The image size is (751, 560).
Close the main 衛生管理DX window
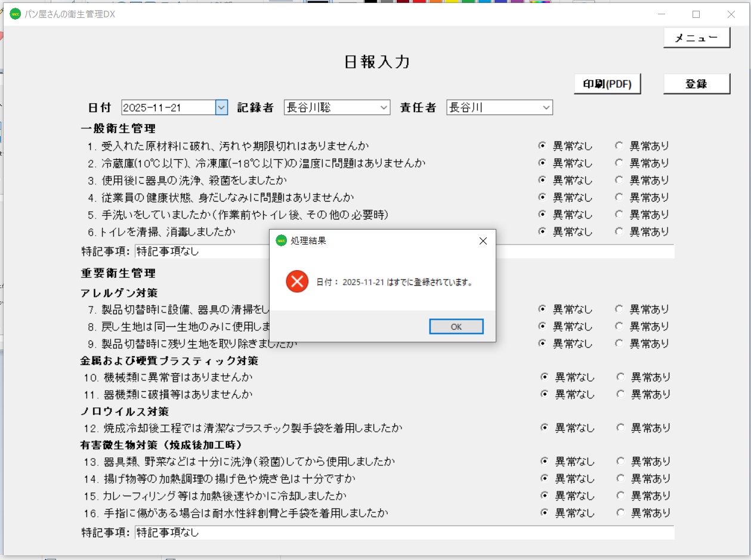click(x=731, y=14)
